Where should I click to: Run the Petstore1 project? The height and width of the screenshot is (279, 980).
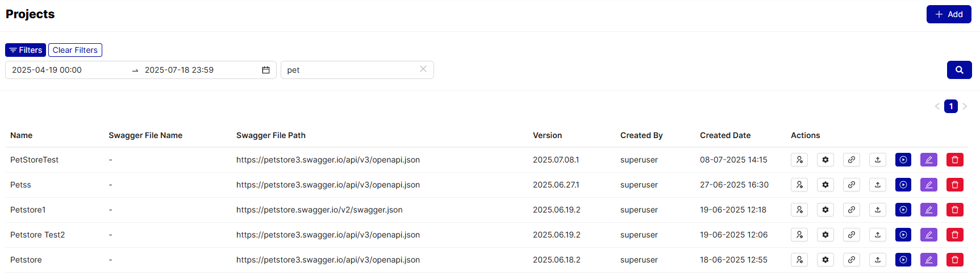pyautogui.click(x=903, y=210)
